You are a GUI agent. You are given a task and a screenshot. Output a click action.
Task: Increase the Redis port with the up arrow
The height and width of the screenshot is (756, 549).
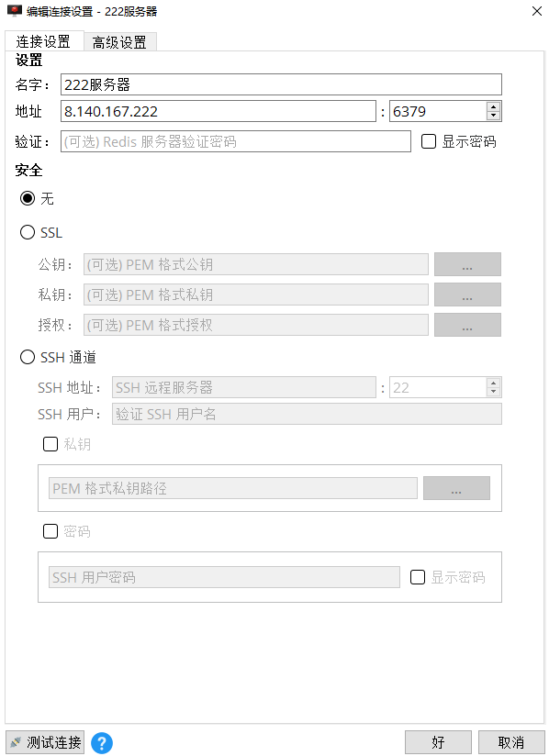pos(494,106)
